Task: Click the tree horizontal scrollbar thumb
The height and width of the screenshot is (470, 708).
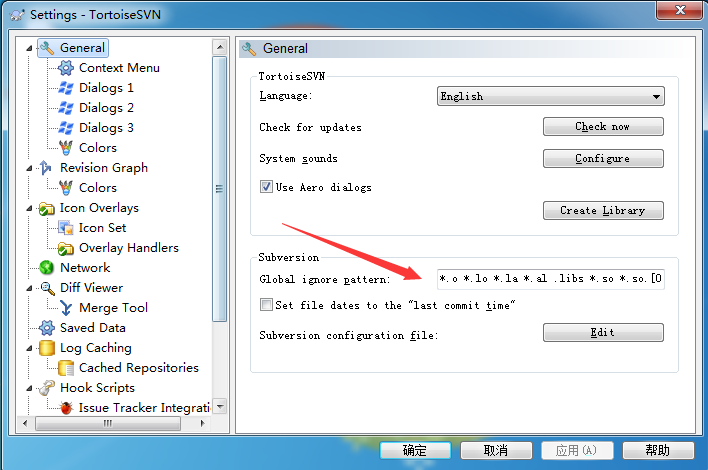Action: pyautogui.click(x=107, y=423)
